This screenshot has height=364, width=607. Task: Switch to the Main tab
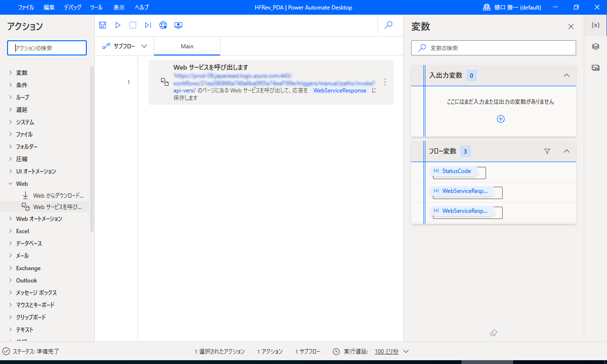tap(187, 46)
